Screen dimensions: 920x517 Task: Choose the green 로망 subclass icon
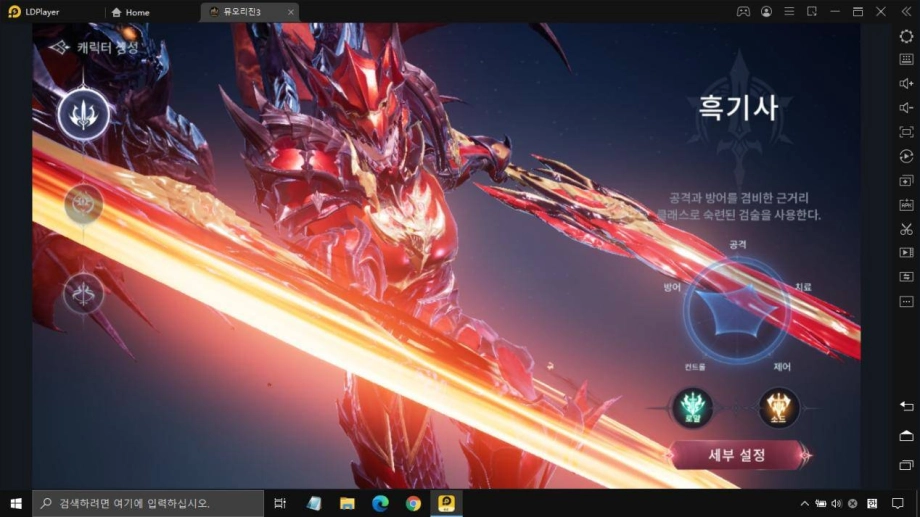(x=692, y=407)
